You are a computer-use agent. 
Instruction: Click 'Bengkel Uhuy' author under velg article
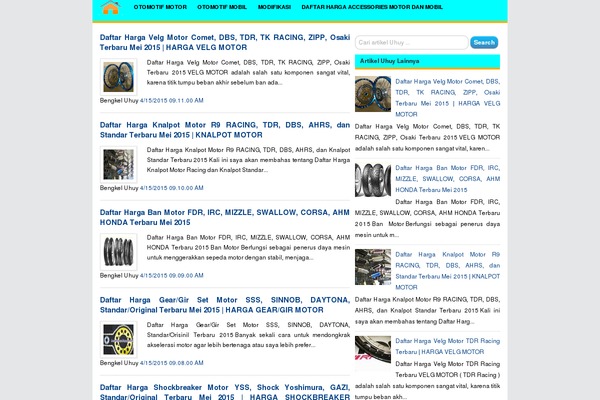pyautogui.click(x=119, y=100)
